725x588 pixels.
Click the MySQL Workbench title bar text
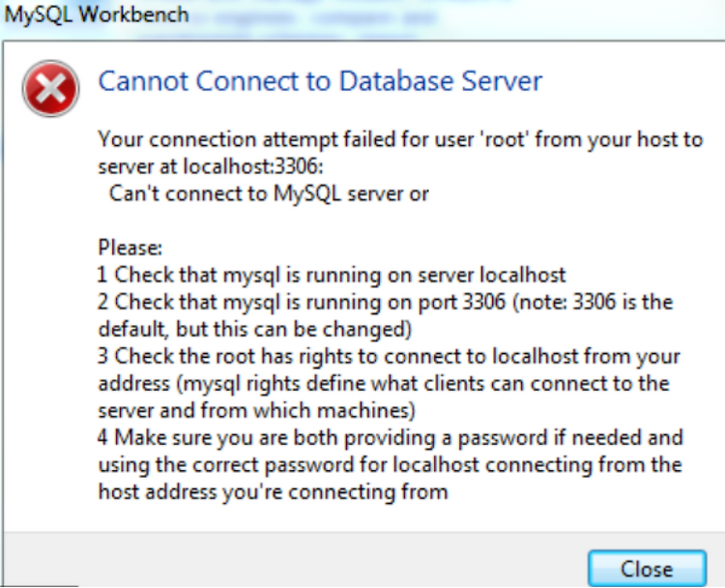(97, 15)
